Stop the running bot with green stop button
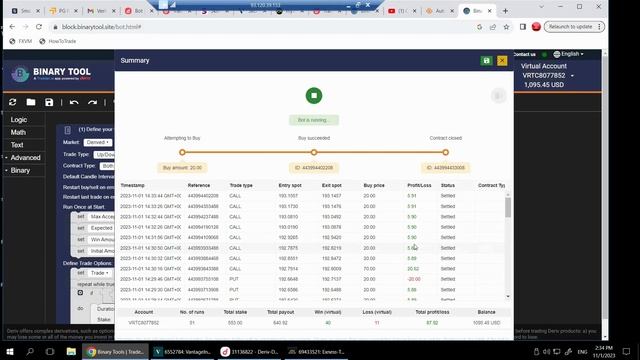The width and height of the screenshot is (640, 360). tap(314, 96)
